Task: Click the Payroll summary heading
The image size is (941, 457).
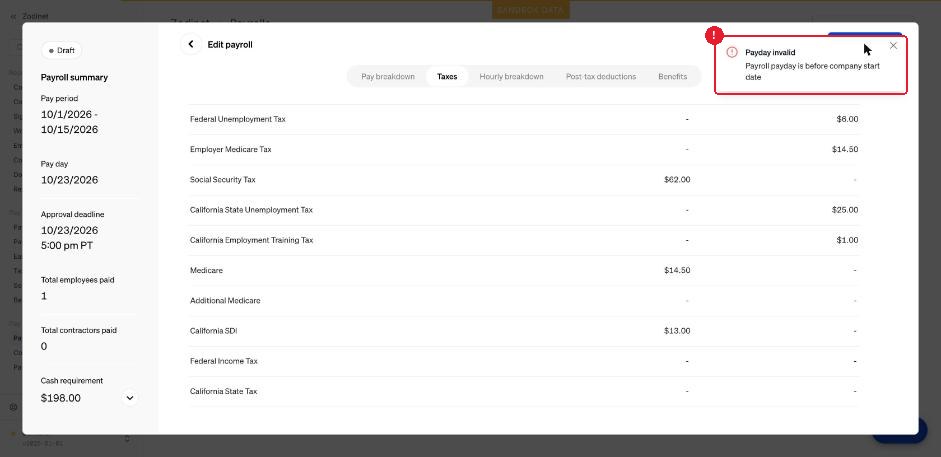Action: pyautogui.click(x=74, y=77)
